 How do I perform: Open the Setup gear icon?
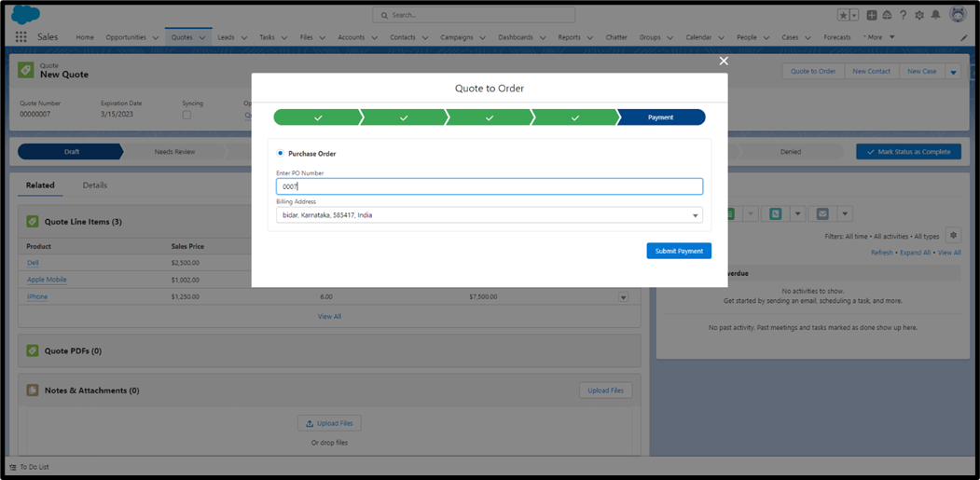pos(919,15)
